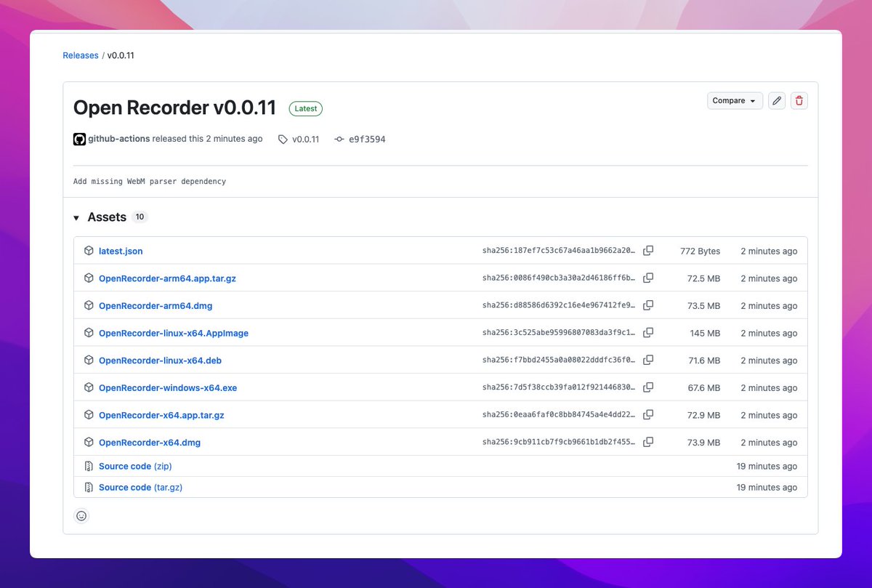872x588 pixels.
Task: Click the 145 MB size value
Action: (x=705, y=333)
